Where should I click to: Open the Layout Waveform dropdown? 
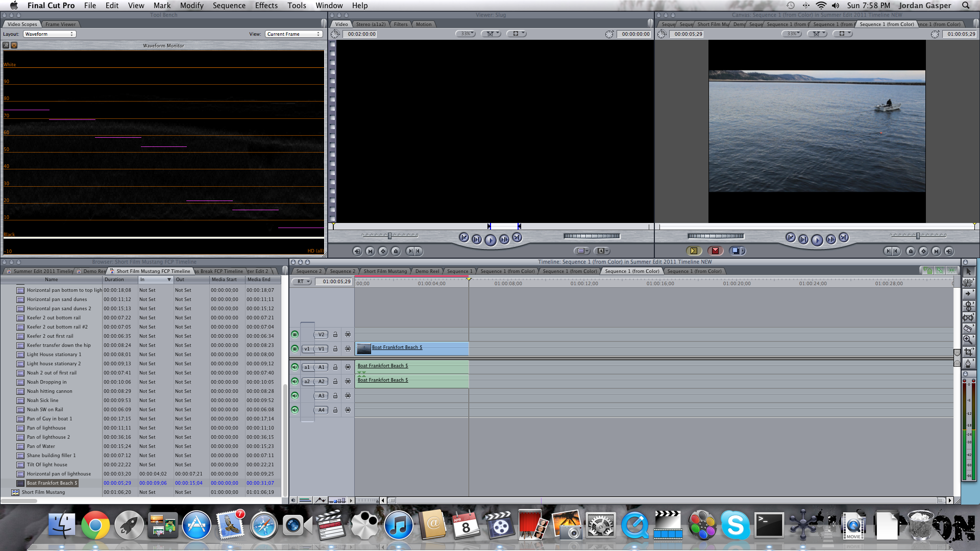click(x=50, y=34)
